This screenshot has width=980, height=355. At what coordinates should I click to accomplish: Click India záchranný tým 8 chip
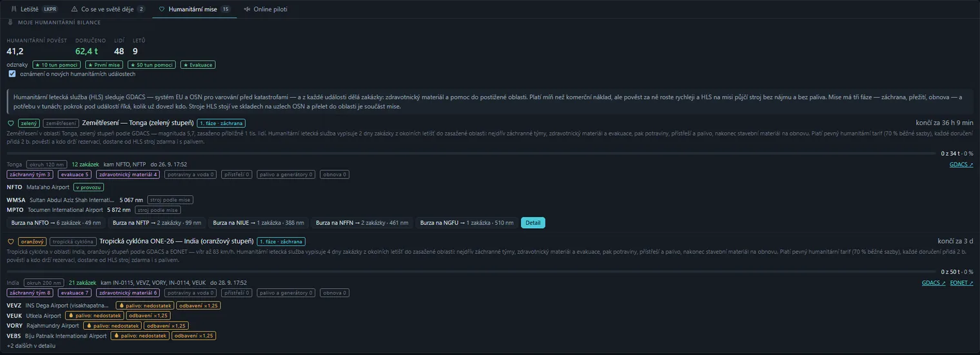30,293
